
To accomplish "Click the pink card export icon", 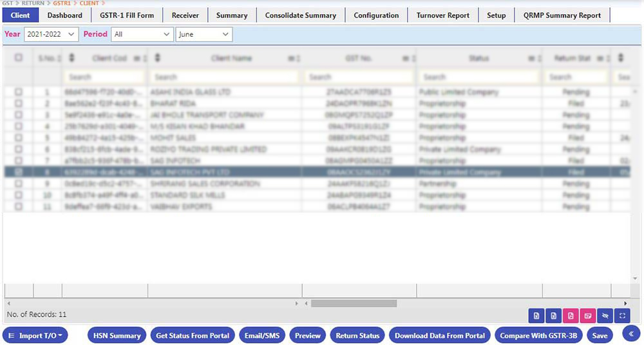I will pos(587,315).
